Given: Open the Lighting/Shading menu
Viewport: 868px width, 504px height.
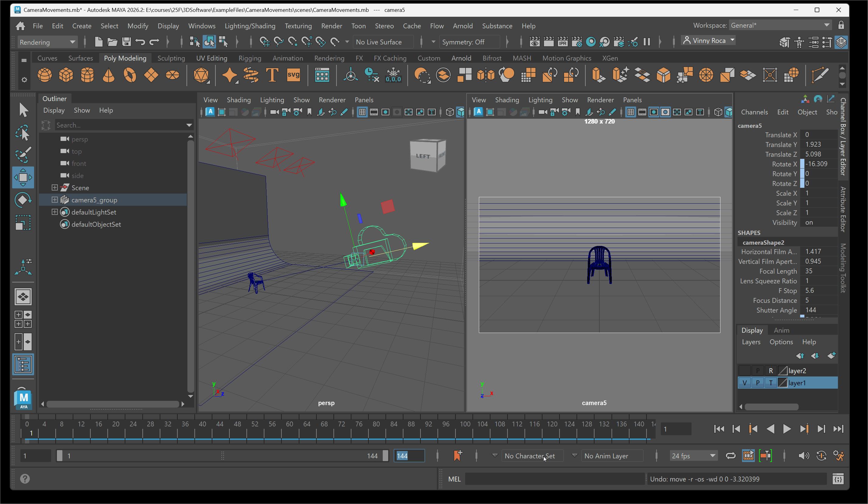Looking at the screenshot, I should click(x=250, y=26).
